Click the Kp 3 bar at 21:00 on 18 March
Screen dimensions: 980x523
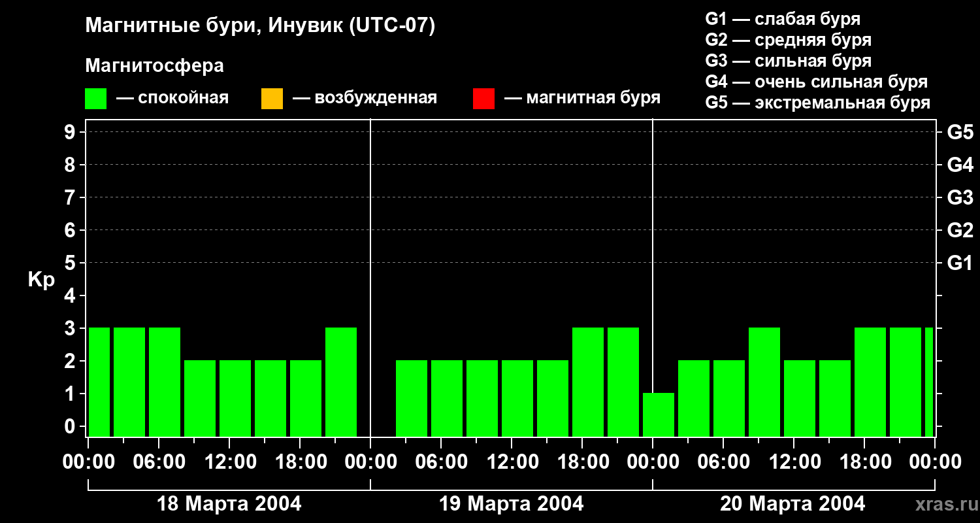pyautogui.click(x=341, y=382)
